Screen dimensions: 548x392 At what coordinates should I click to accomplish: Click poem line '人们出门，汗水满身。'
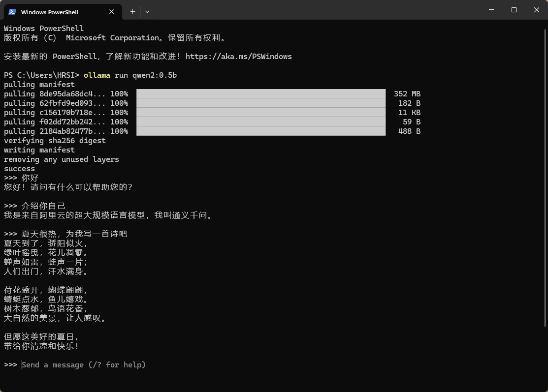tap(45, 271)
